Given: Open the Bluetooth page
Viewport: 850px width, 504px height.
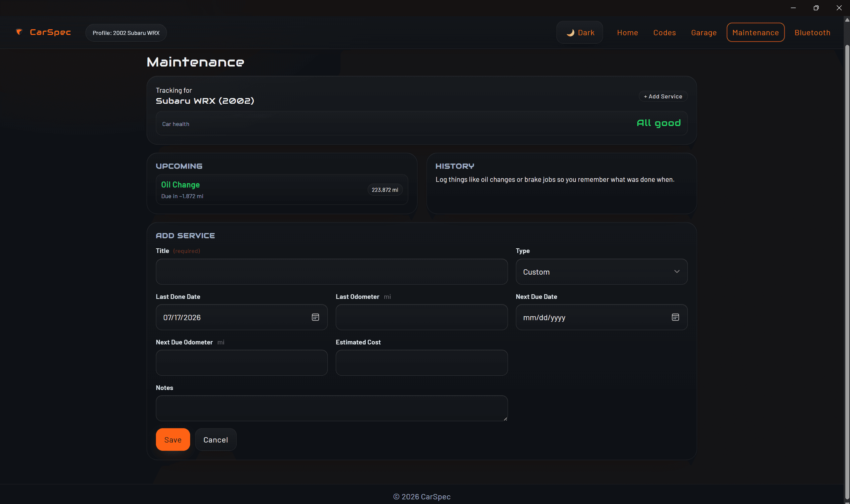Looking at the screenshot, I should coord(812,33).
